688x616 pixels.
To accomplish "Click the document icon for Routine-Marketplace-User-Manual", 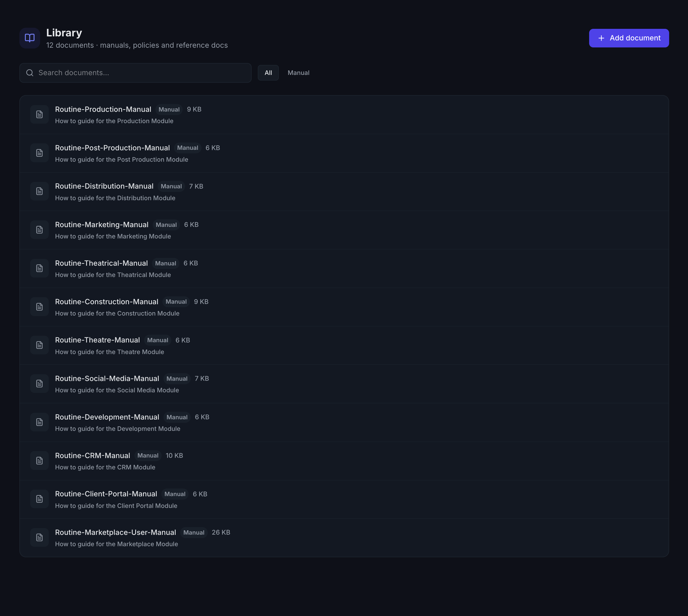I will pyautogui.click(x=40, y=538).
